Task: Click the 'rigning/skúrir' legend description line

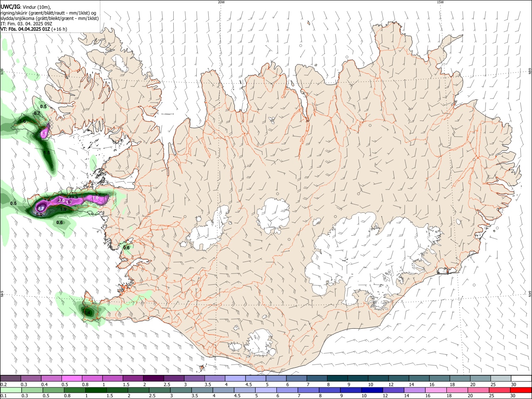Action: click(x=48, y=13)
